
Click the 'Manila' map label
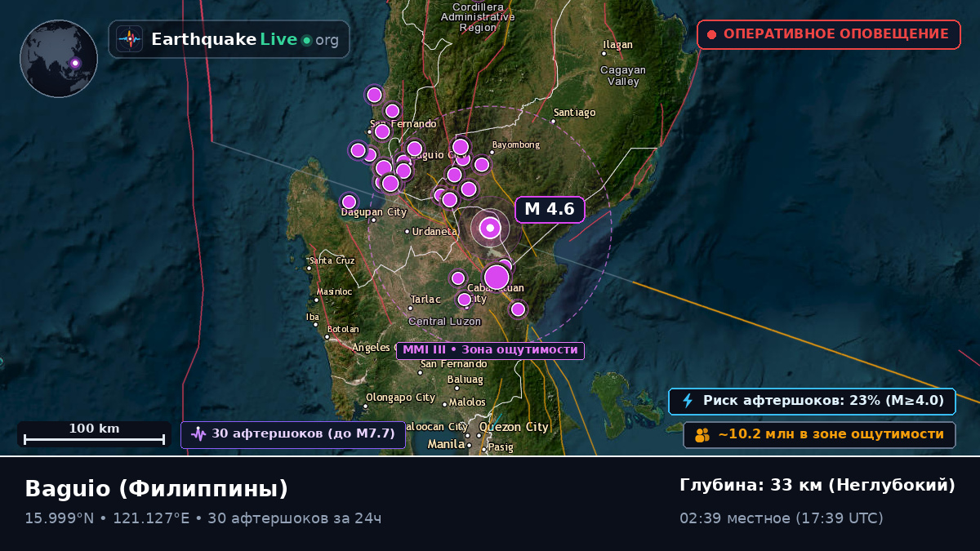(x=446, y=445)
